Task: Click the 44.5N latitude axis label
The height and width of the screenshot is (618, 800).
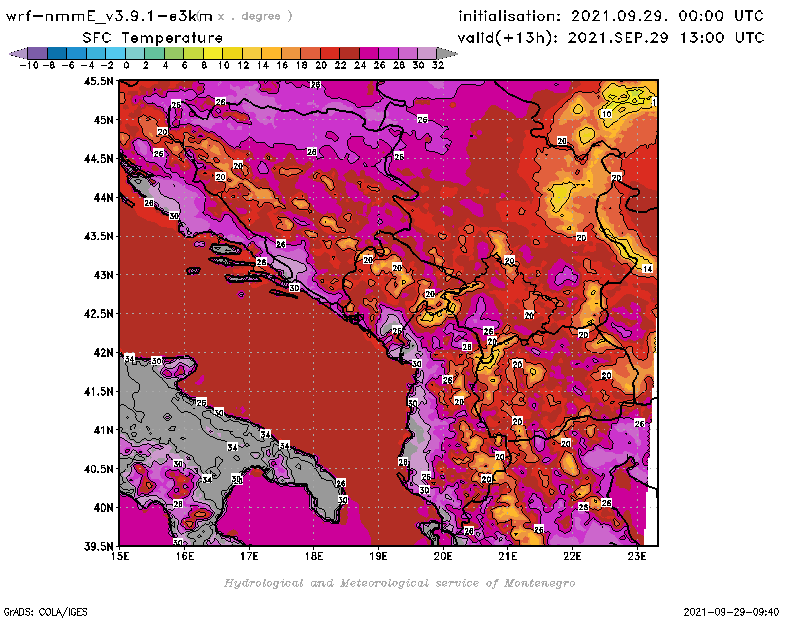Action: tap(98, 158)
